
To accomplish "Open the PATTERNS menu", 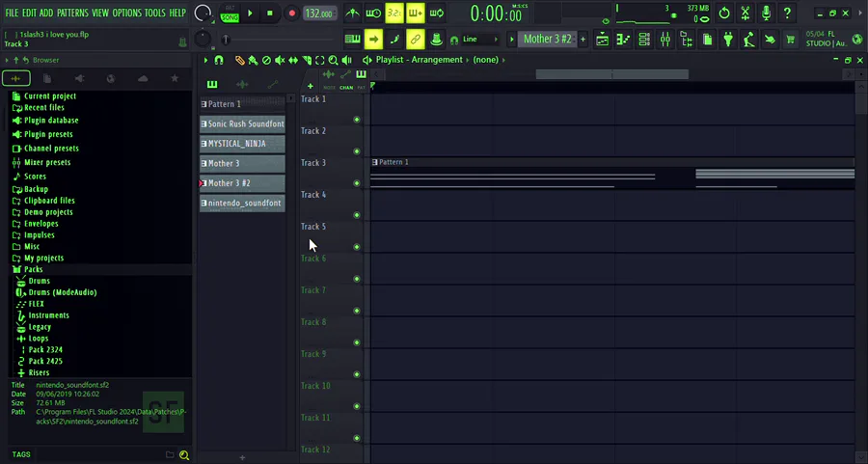I will [x=72, y=13].
